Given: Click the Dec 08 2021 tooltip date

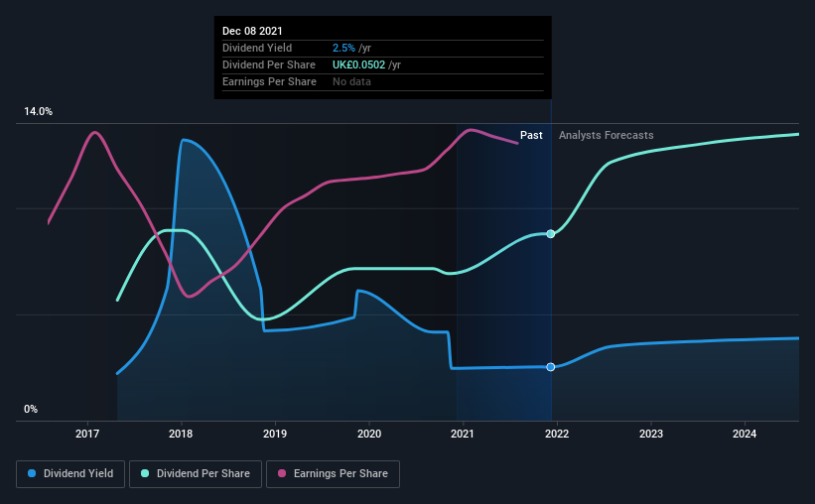Looking at the screenshot, I should (x=252, y=31).
